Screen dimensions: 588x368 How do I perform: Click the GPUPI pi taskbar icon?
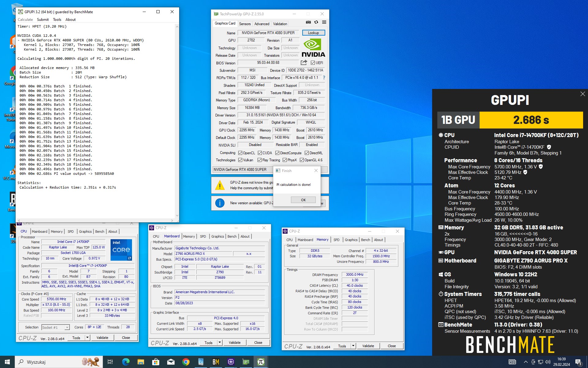(x=261, y=362)
